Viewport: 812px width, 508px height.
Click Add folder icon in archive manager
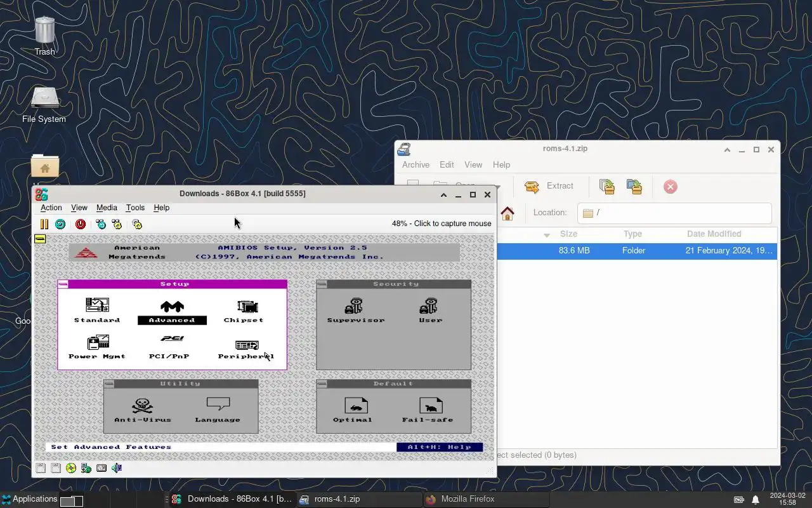[634, 186]
